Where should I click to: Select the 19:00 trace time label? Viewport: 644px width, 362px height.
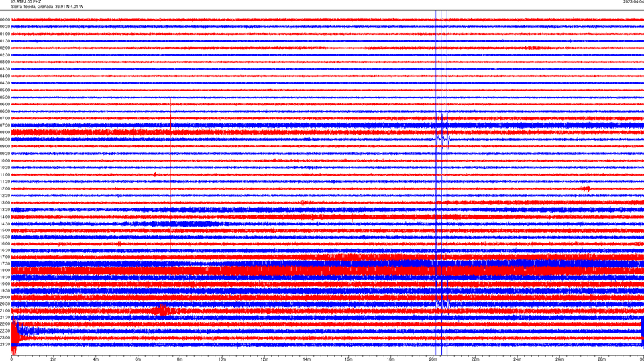[x=5, y=284]
